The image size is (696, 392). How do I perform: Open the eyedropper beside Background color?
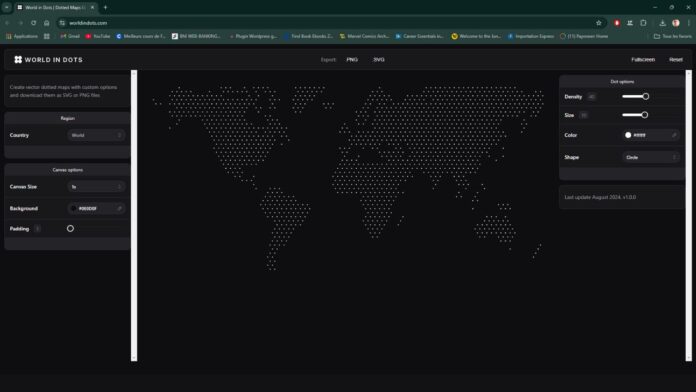119,208
